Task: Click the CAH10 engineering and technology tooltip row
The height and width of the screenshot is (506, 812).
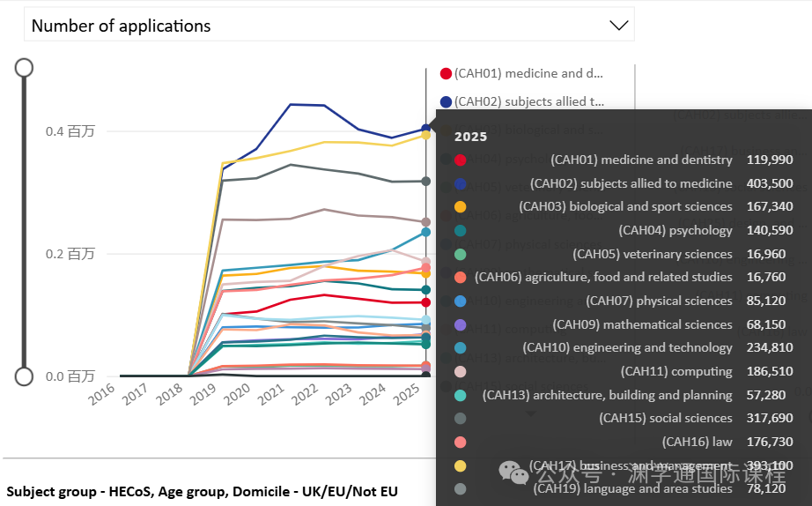Action: 624,347
